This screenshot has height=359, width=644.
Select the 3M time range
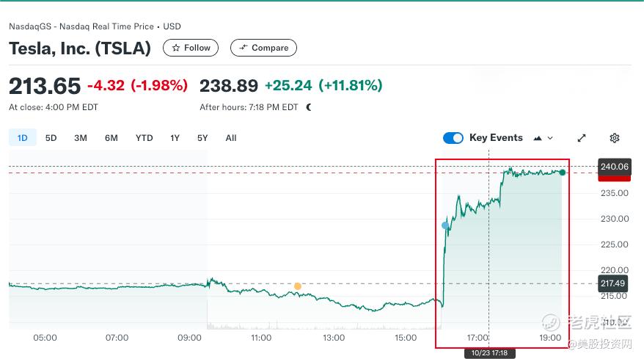click(x=81, y=138)
